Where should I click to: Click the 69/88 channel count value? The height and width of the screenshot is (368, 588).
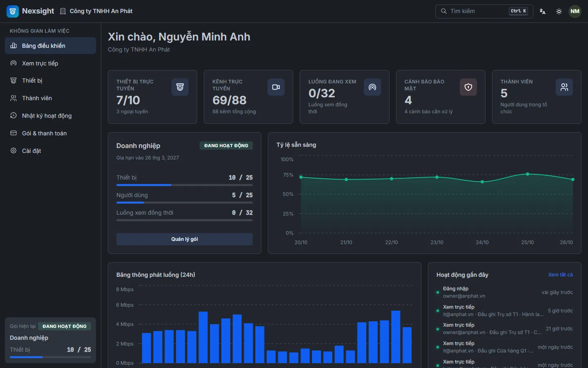(229, 100)
